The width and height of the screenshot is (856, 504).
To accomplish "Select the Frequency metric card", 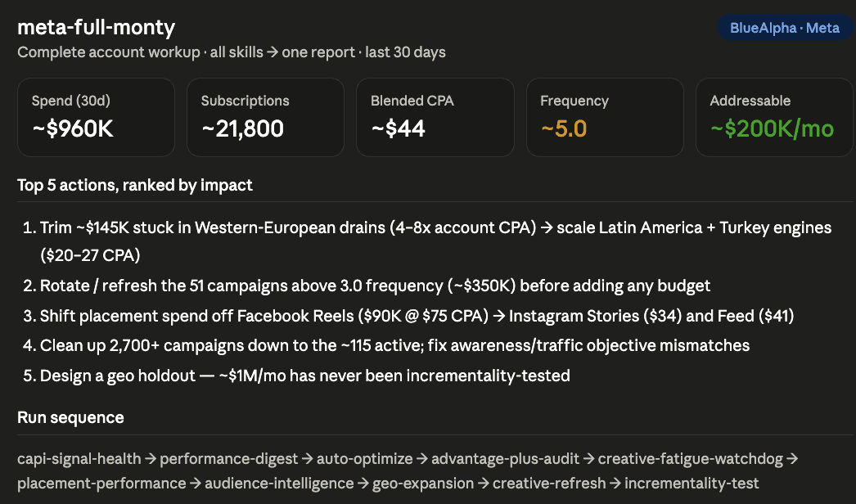I will tap(605, 117).
